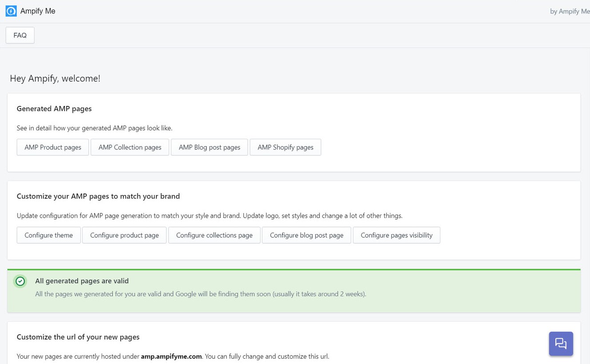Click 'All generated pages are valid' banner heading
This screenshot has width=590, height=364.
(82, 281)
